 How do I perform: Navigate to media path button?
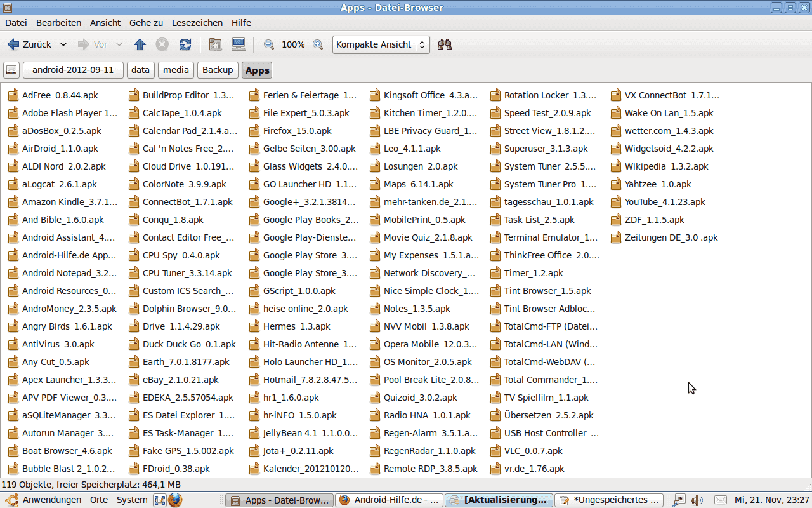[176, 70]
